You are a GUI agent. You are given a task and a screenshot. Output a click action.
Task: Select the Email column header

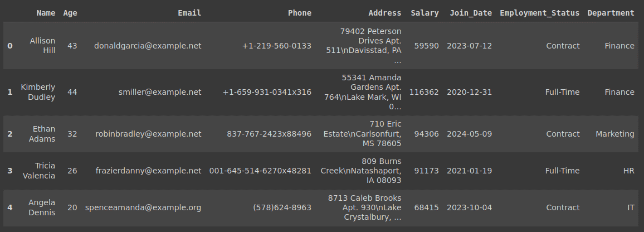189,13
